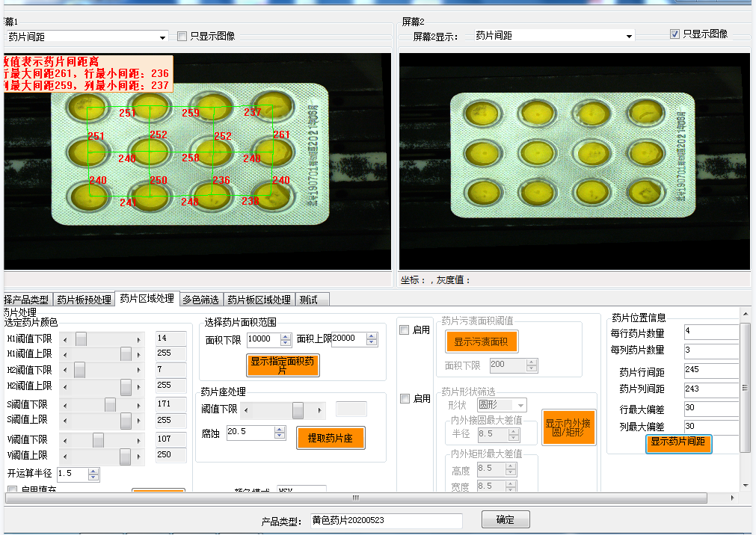The width and height of the screenshot is (756, 535).
Task: Enable the 药片污渍面积阈值 启用 checkbox
Action: [405, 330]
